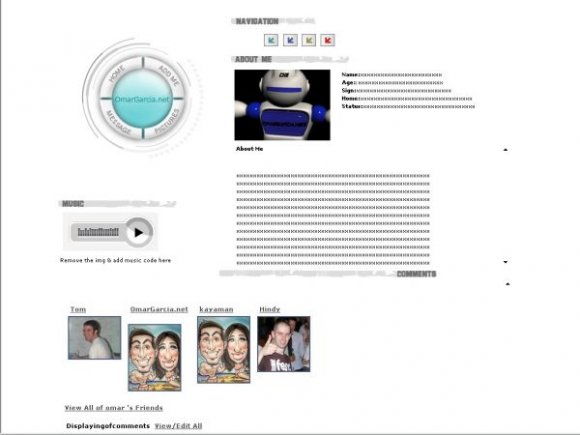Play the music player
This screenshot has height=435, width=580.
(138, 232)
